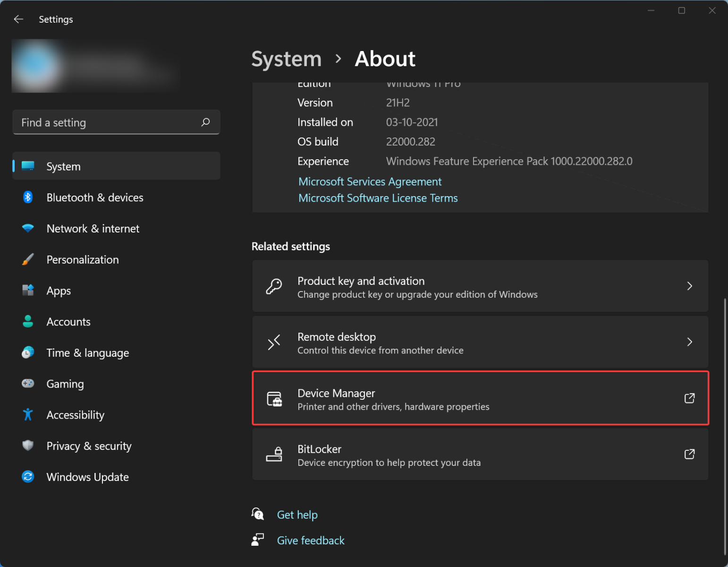Expand Remote desktop chevron
This screenshot has height=567, width=728.
pos(689,342)
